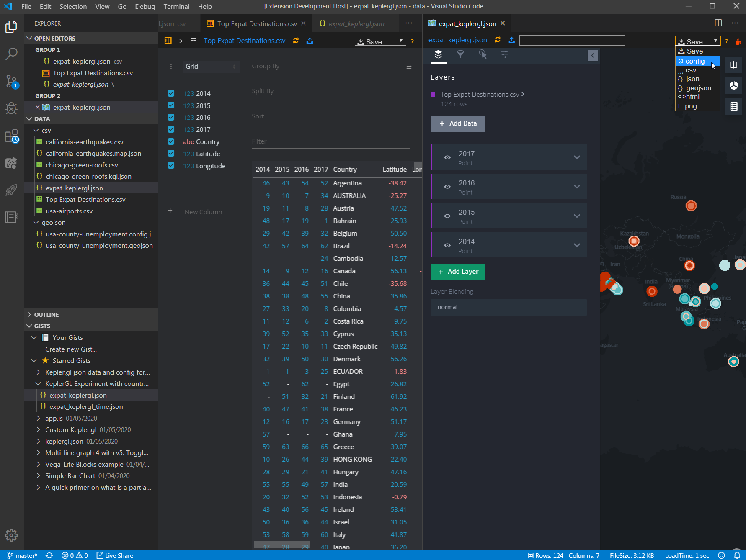Click purple color swatch of Top Expat dataset
Screen dimensions: 746x560
[433, 95]
